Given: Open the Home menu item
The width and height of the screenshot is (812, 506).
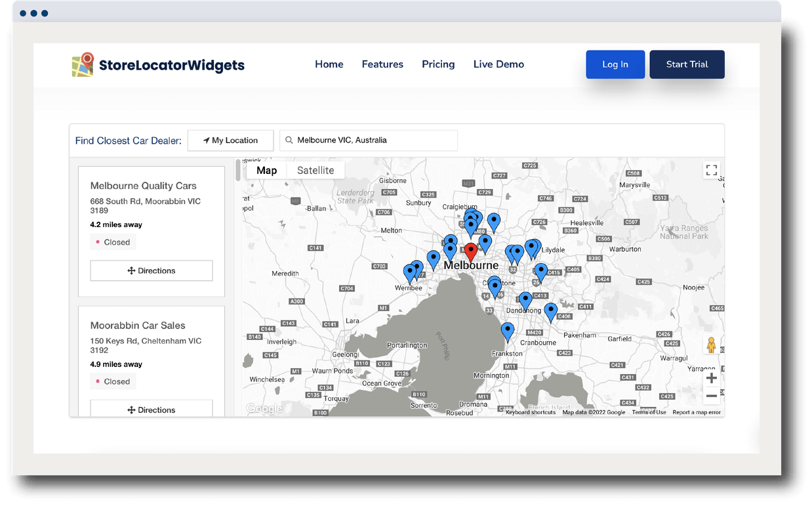Looking at the screenshot, I should (329, 64).
